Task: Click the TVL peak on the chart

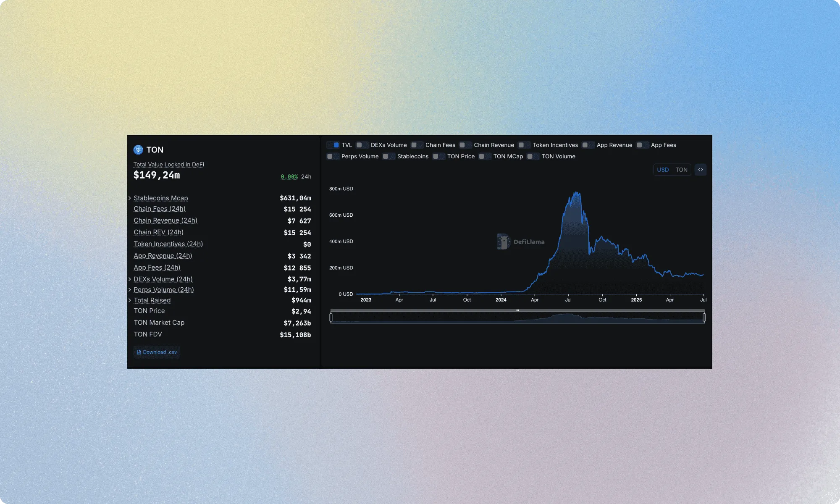Action: click(576, 193)
